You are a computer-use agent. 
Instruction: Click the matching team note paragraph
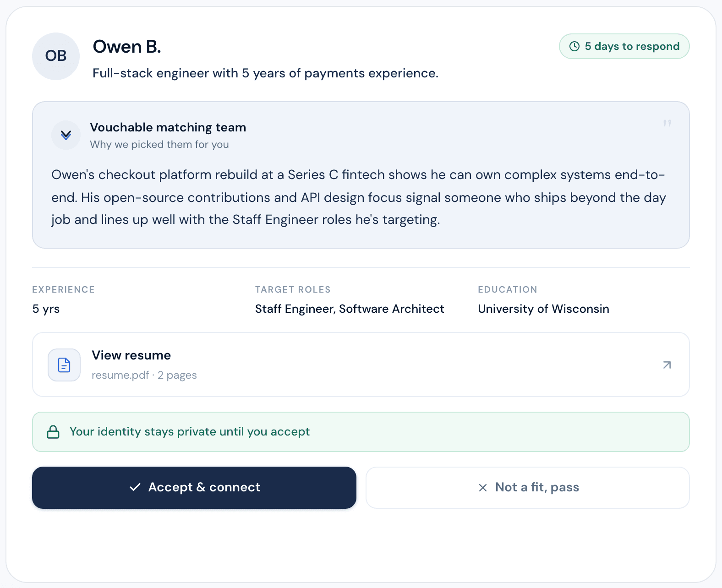tap(359, 197)
